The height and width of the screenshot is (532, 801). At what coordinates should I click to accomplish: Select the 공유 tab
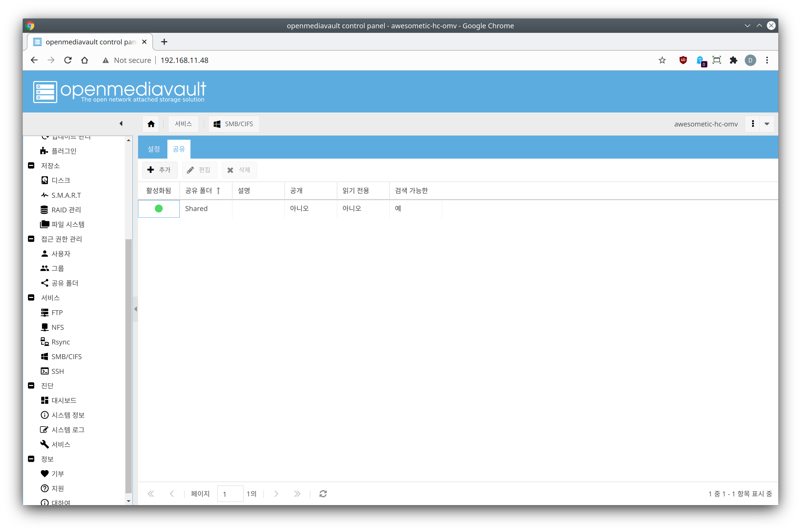pos(179,149)
